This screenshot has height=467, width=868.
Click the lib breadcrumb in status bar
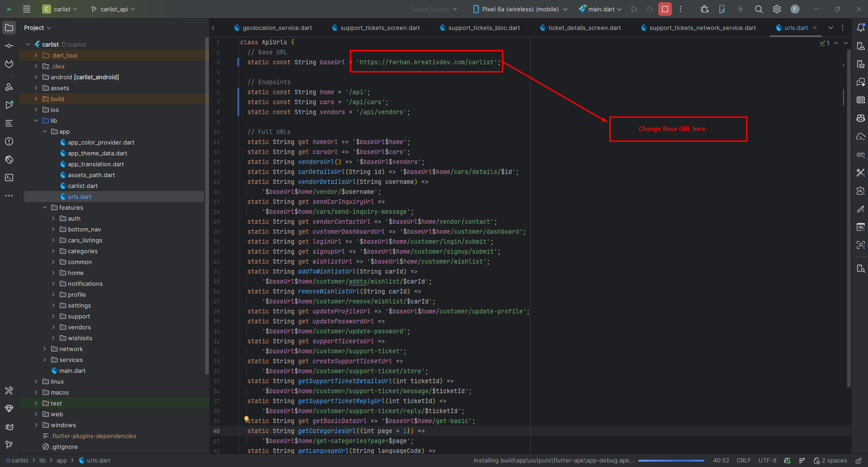43,460
